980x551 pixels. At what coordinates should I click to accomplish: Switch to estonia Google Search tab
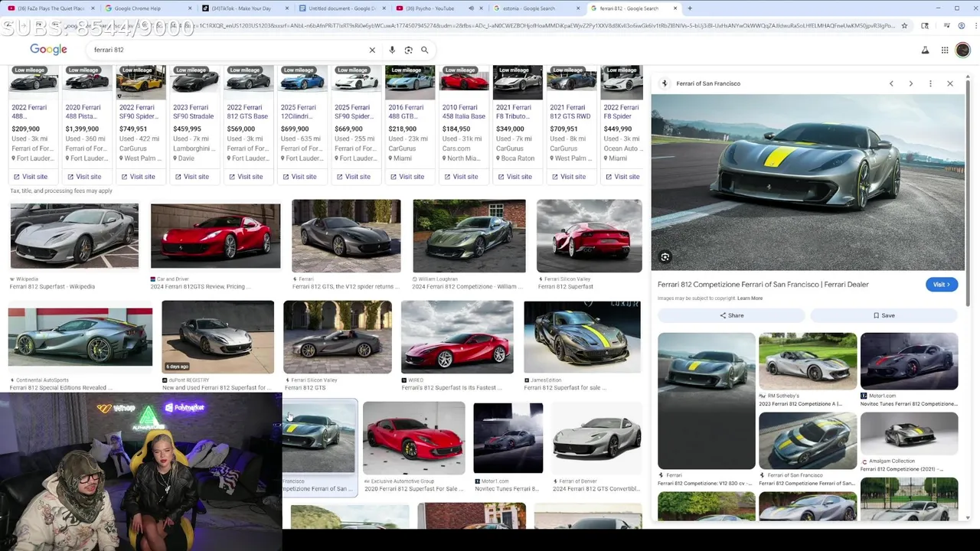(x=536, y=8)
